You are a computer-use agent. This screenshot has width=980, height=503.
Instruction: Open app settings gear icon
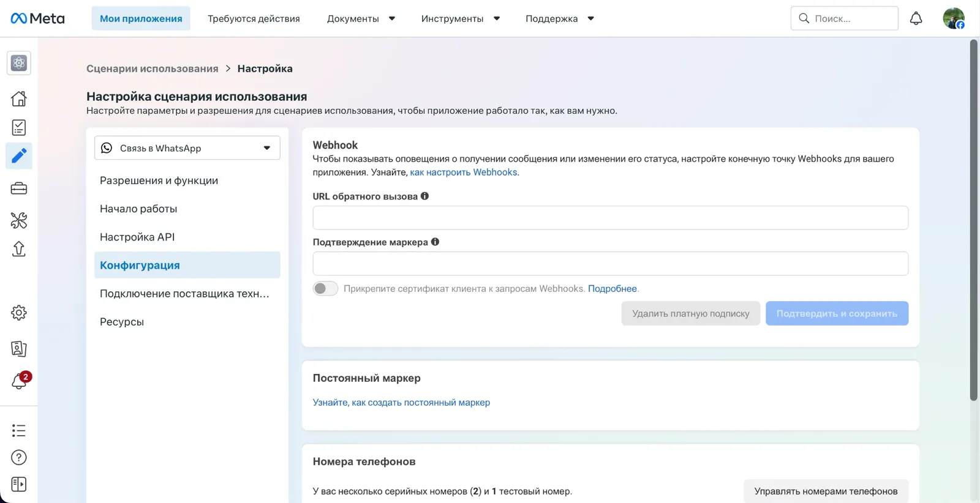pos(19,313)
